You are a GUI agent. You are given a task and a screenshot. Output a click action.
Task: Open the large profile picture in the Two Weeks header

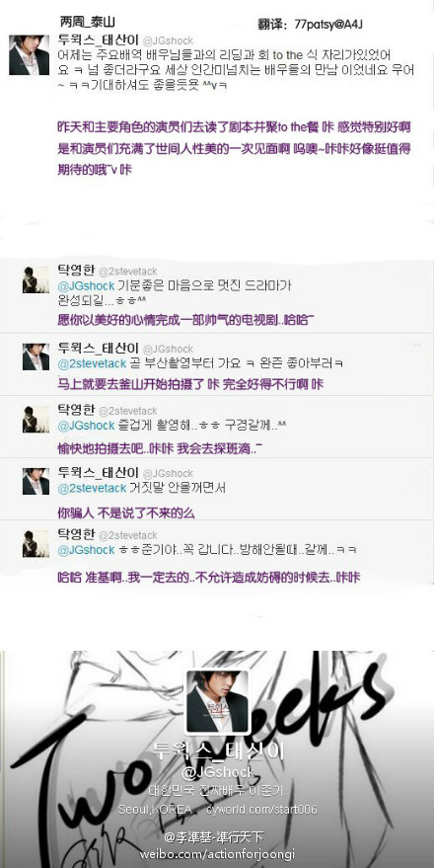point(217,701)
